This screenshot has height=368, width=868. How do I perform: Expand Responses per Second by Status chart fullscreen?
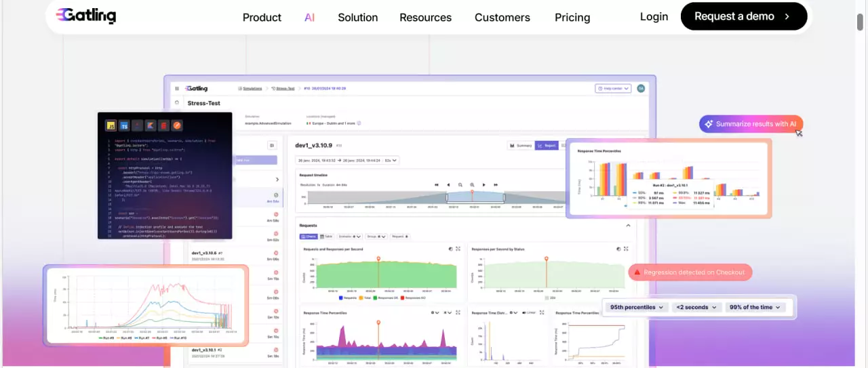[x=627, y=249]
